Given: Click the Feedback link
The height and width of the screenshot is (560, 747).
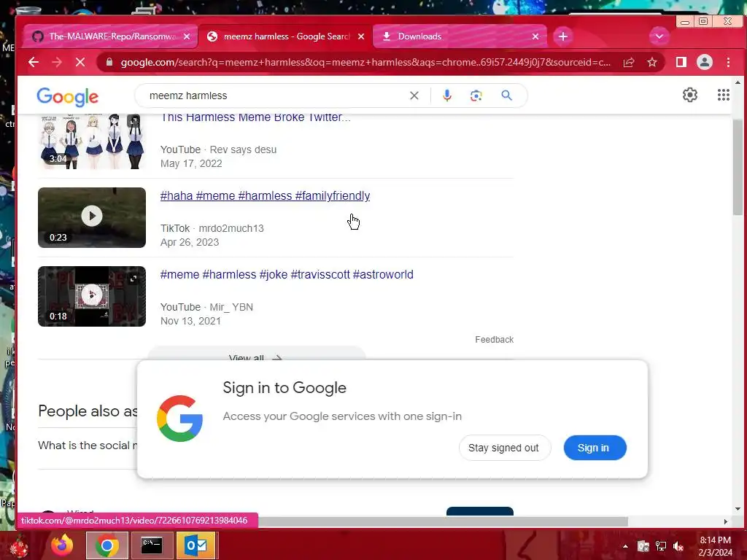Looking at the screenshot, I should [494, 340].
